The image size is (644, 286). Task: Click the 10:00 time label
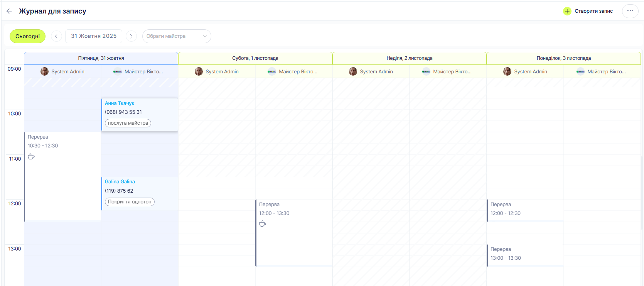click(x=15, y=114)
